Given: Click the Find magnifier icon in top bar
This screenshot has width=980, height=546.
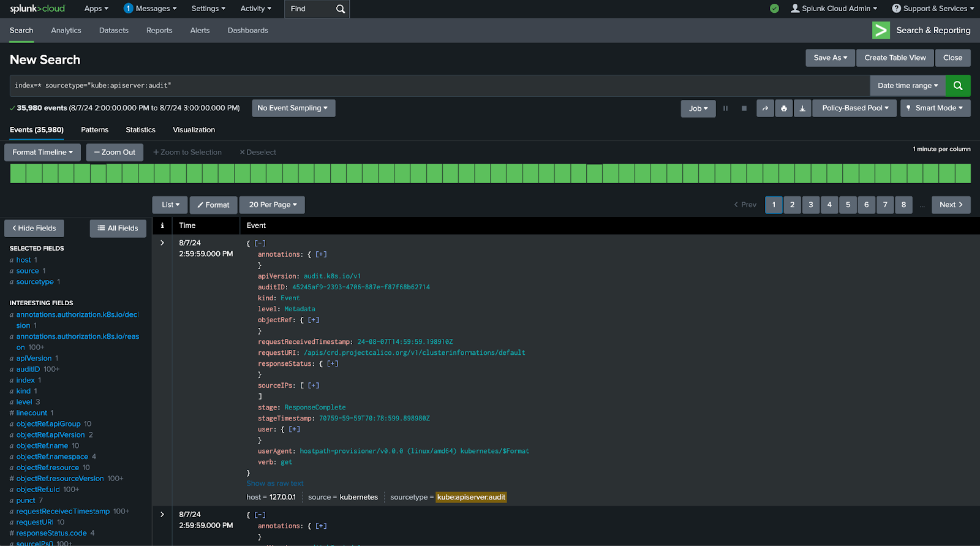Looking at the screenshot, I should coord(341,9).
